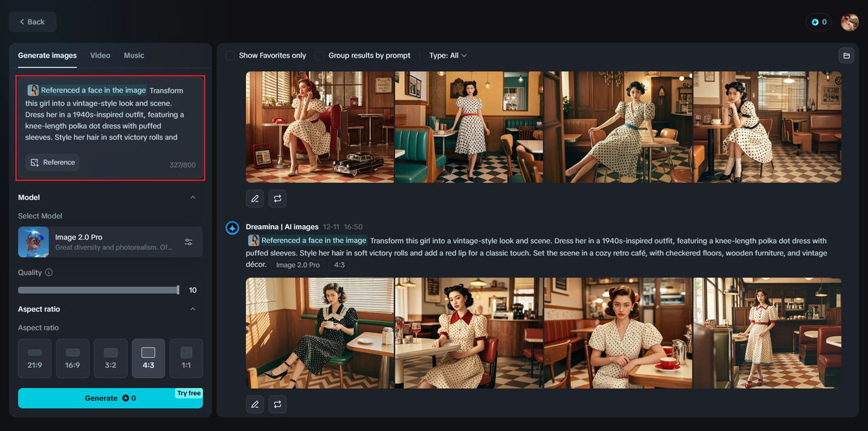
Task: Open second-row image of woman with red collar seated
Action: [x=469, y=333]
